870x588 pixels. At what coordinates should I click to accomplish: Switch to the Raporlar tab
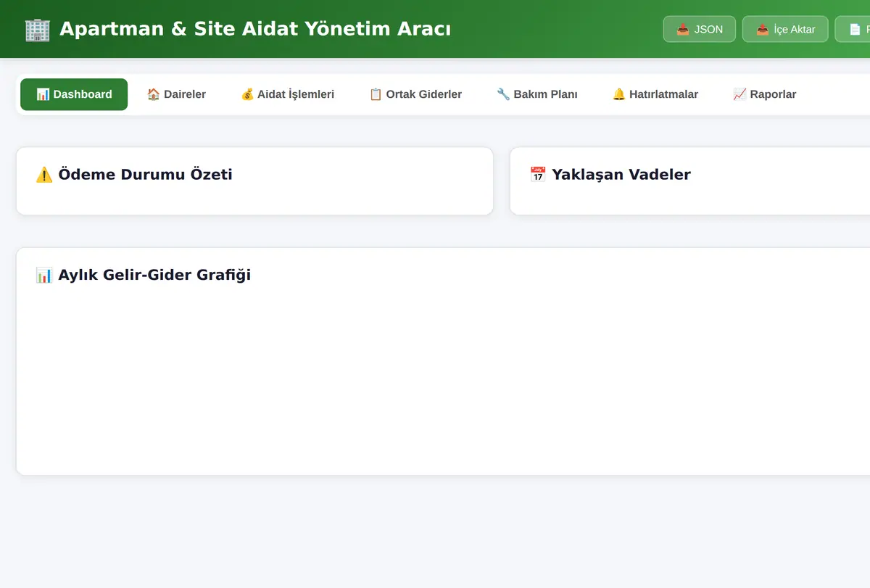[x=765, y=94]
